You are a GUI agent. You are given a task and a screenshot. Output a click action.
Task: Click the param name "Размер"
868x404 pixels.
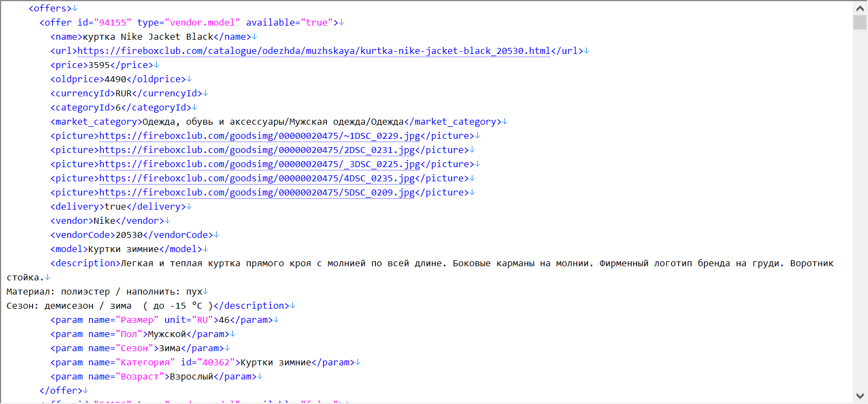(x=137, y=320)
